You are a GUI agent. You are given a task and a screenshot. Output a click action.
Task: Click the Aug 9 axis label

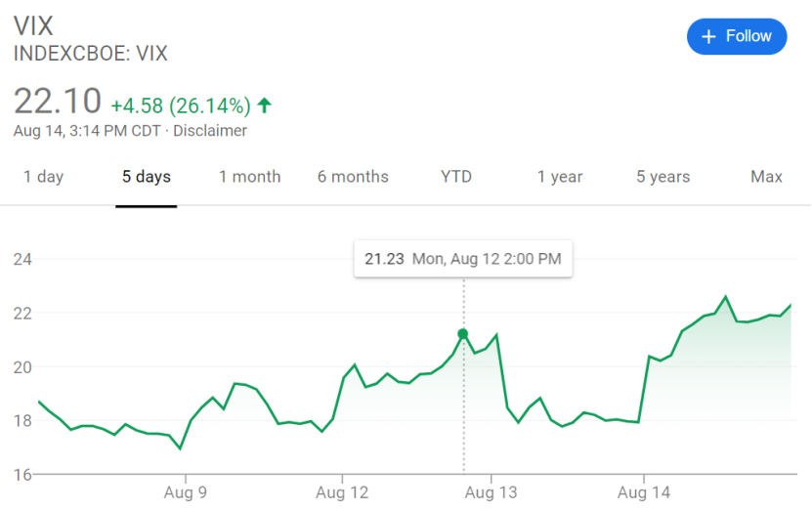pyautogui.click(x=185, y=492)
